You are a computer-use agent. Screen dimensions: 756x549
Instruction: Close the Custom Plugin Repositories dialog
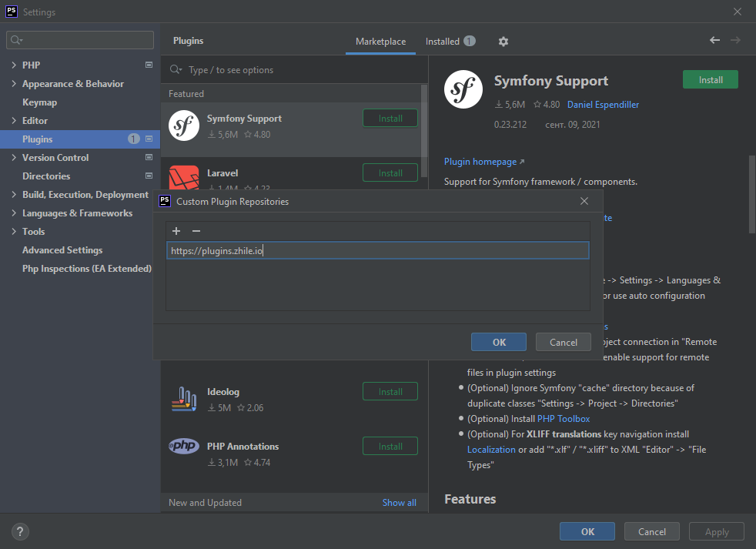[x=584, y=201]
